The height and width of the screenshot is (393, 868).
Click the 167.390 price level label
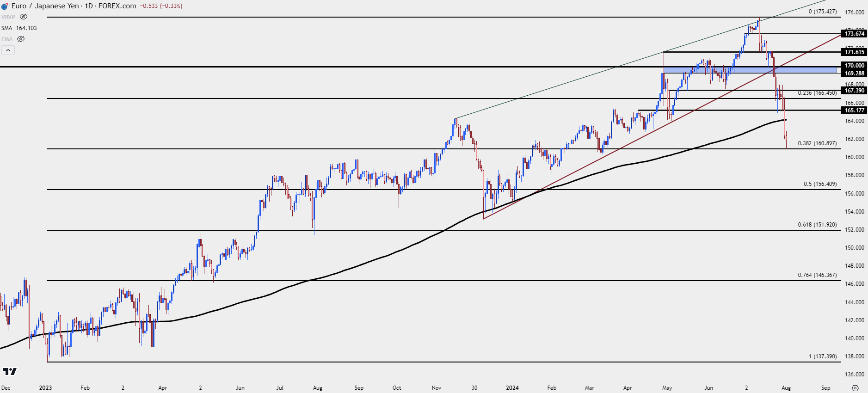coord(854,90)
